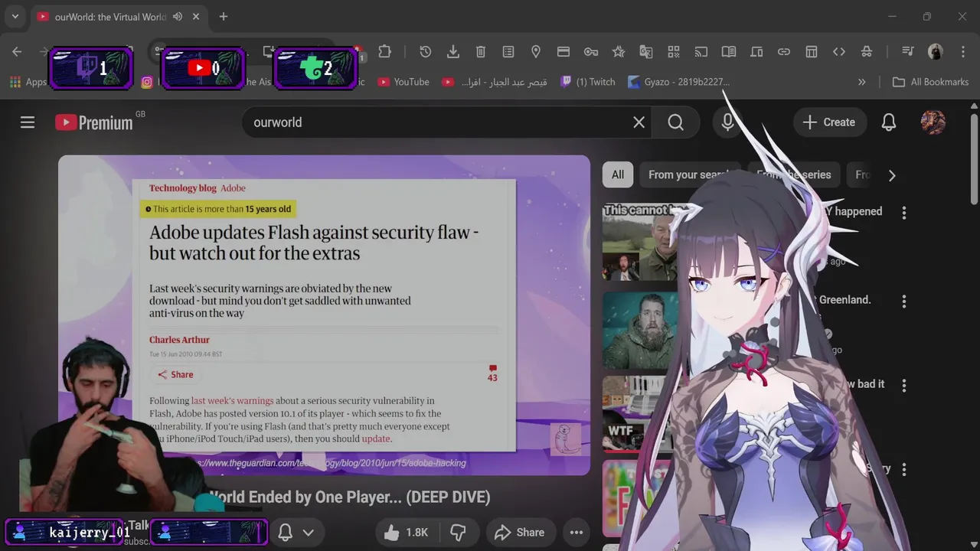
Task: Expand the bookmarks overflow chevron
Action: [862, 82]
